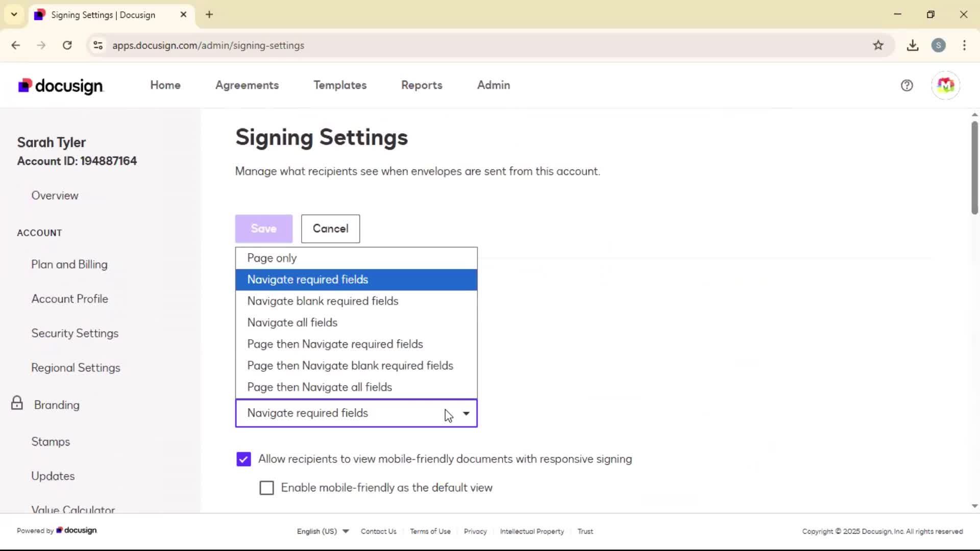Open Templates tab

(340, 85)
